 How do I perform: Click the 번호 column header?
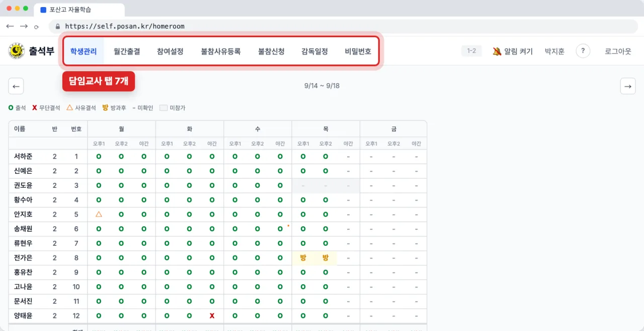click(76, 129)
